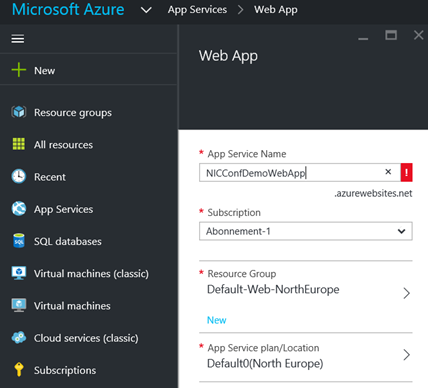Open Resource groups in sidebar

click(x=73, y=113)
